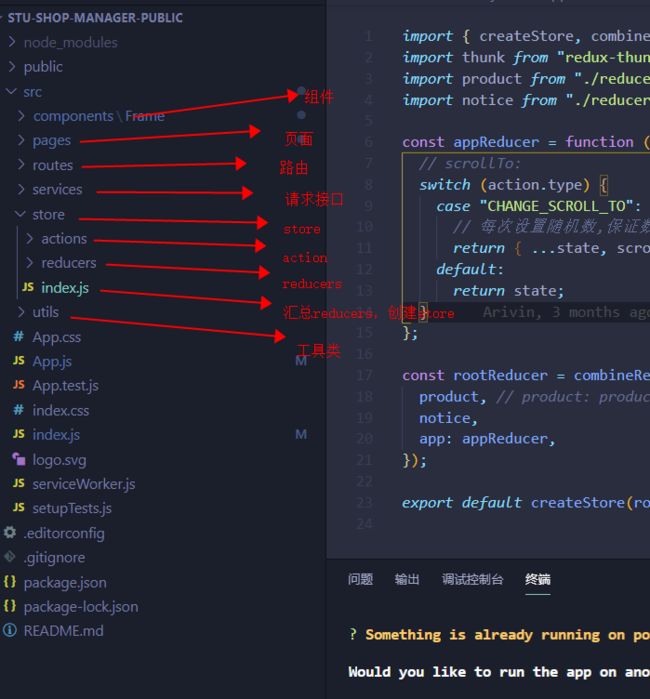Click the M modified badge on src index.js
This screenshot has width=650, height=699.
[x=301, y=434]
